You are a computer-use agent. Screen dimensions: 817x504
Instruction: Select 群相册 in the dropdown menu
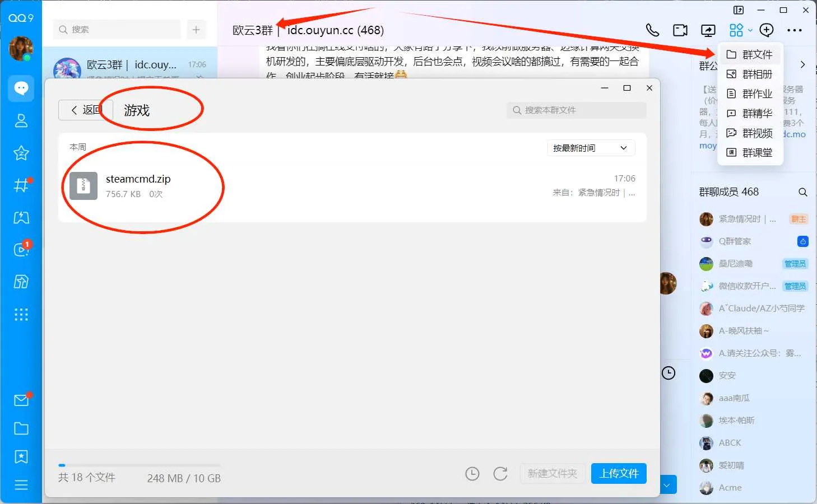pyautogui.click(x=750, y=74)
